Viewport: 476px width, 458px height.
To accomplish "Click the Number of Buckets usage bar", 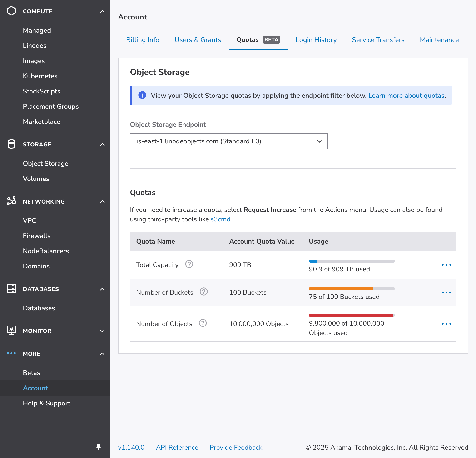I will [352, 289].
